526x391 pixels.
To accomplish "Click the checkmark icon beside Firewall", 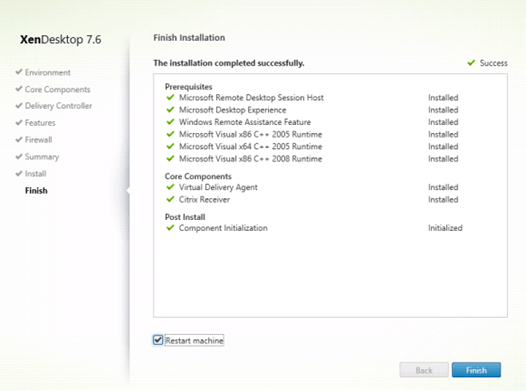I will click(19, 139).
